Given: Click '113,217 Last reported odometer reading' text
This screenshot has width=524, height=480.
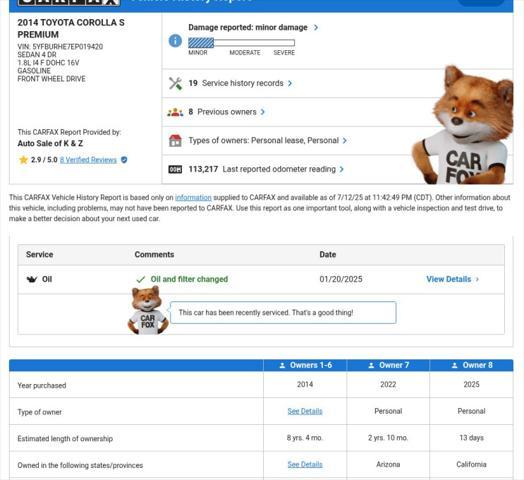Looking at the screenshot, I should pos(262,169).
